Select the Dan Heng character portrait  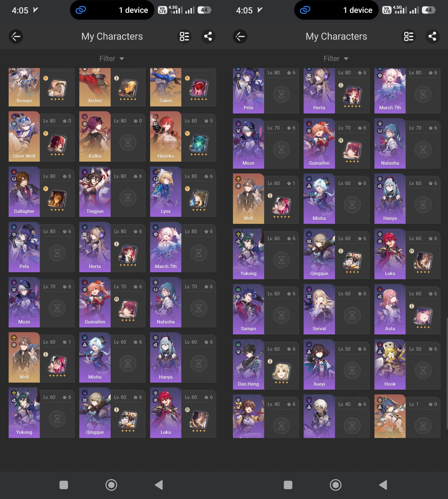[x=248, y=364]
